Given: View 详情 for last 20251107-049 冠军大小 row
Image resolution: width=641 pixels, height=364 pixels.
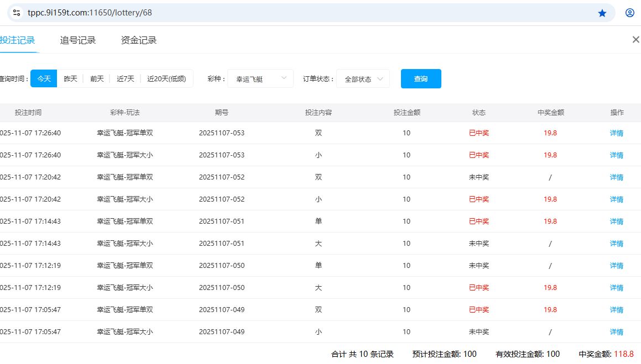Looking at the screenshot, I should point(616,332).
